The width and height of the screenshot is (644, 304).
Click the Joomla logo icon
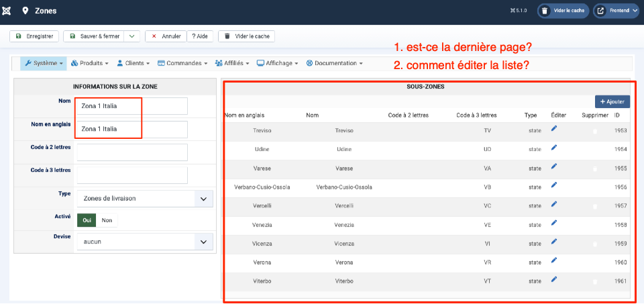[x=6, y=11]
